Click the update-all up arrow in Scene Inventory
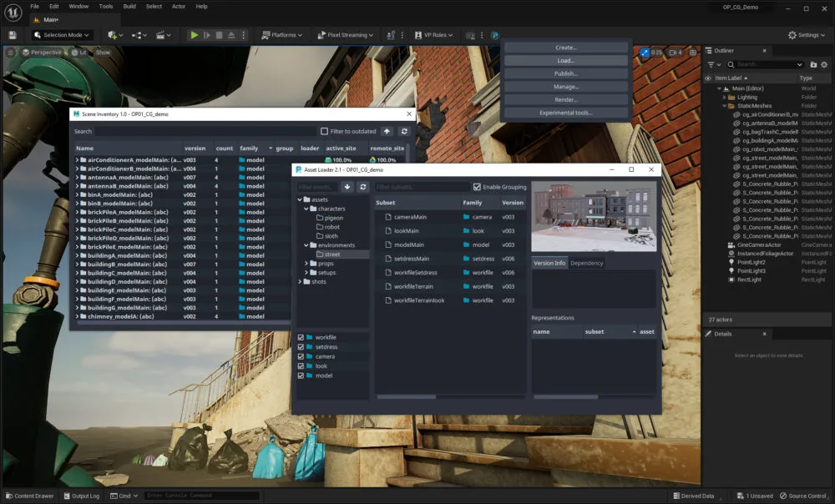The image size is (835, 504). tap(387, 131)
